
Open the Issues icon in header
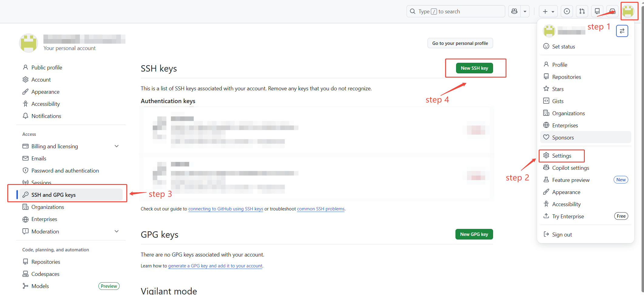pyautogui.click(x=567, y=12)
